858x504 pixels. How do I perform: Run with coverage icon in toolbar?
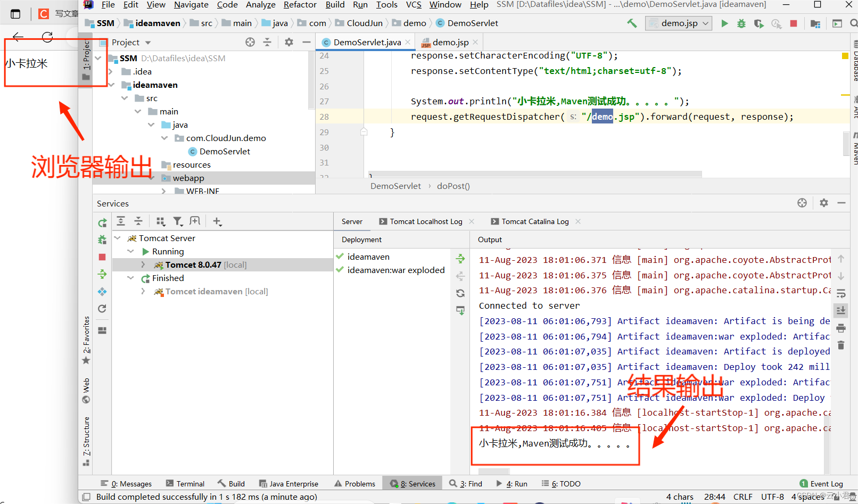point(759,23)
